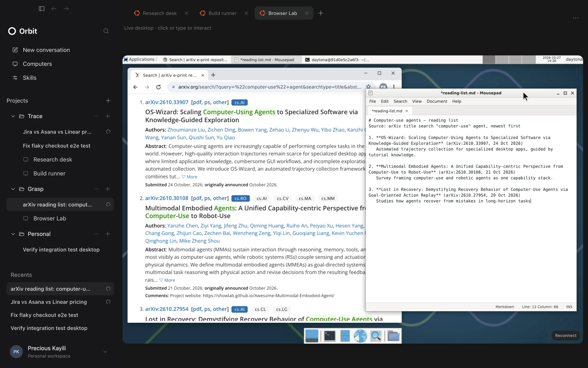The image size is (588, 368).
Task: Add a new project with Projects plus
Action: point(108,101)
